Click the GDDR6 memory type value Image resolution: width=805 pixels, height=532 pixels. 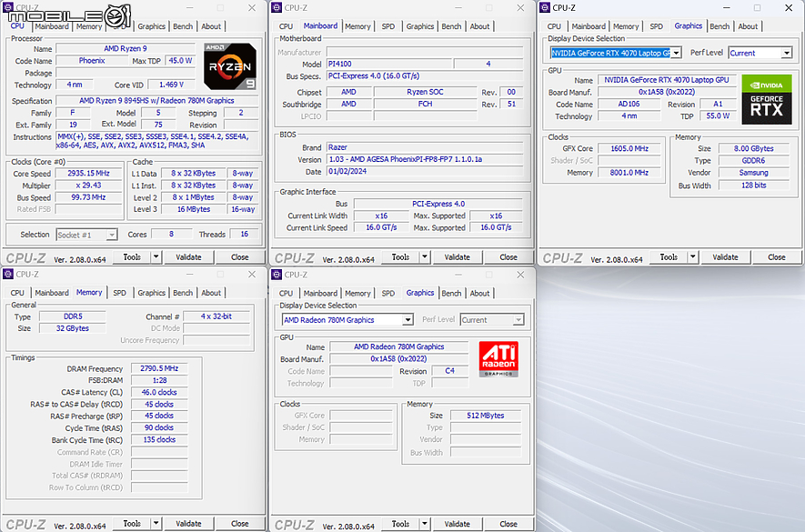point(753,161)
